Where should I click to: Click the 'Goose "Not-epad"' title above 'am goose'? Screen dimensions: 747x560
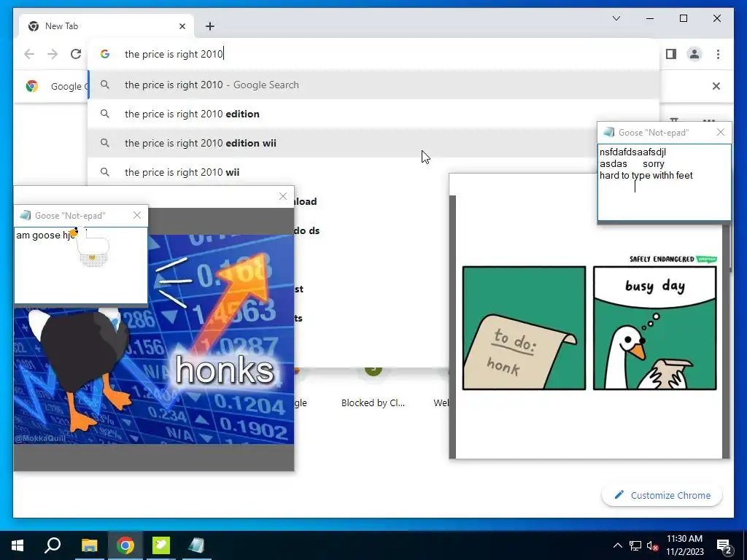pyautogui.click(x=70, y=216)
